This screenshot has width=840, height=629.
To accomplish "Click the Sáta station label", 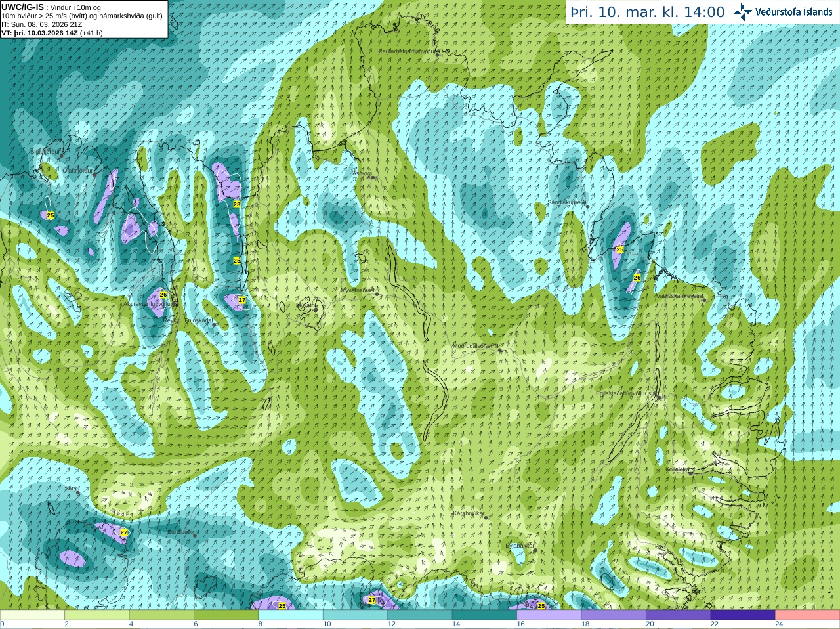I will tap(71, 488).
